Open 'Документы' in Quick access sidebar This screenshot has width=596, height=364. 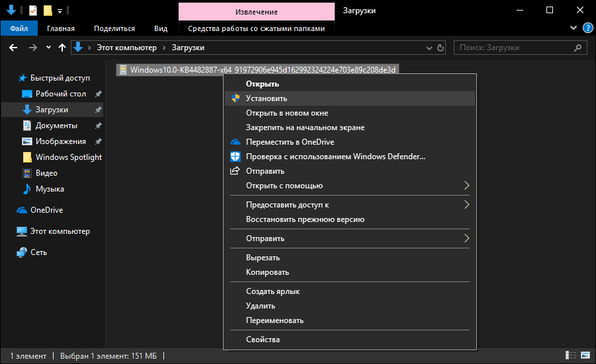tap(56, 126)
